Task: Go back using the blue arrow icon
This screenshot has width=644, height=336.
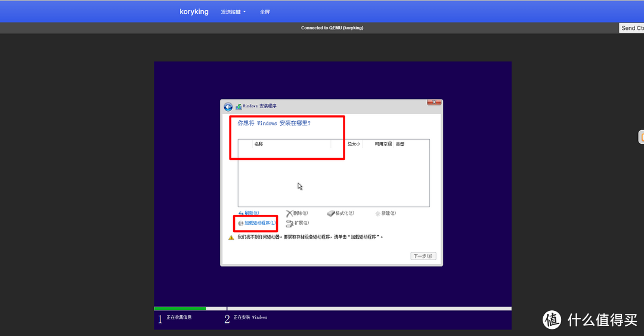Action: pyautogui.click(x=228, y=107)
